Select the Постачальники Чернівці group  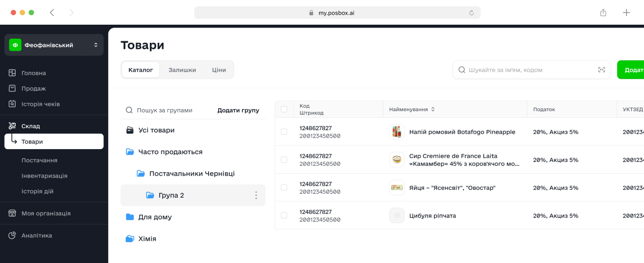tap(193, 174)
